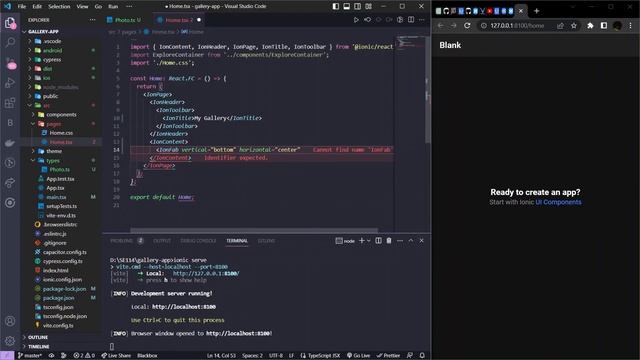Image resolution: width=640 pixels, height=360 pixels.
Task: Expand the .vscode folder
Action: pos(52,41)
